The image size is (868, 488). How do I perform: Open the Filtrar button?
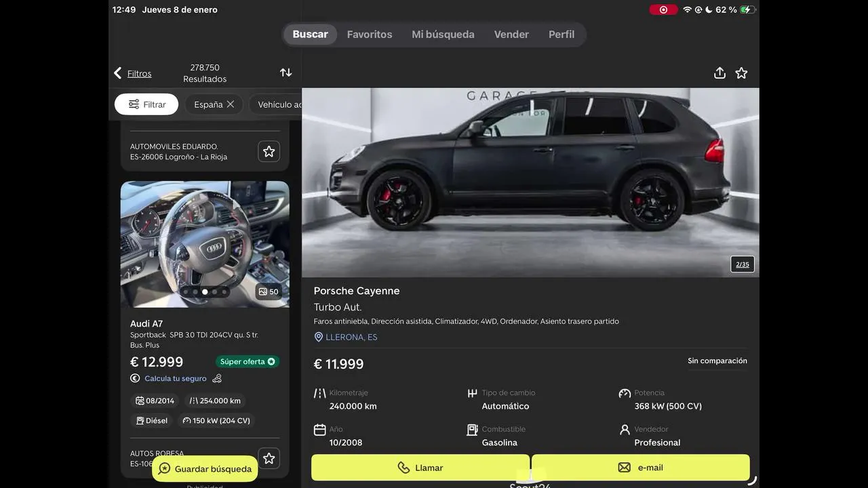coord(146,104)
